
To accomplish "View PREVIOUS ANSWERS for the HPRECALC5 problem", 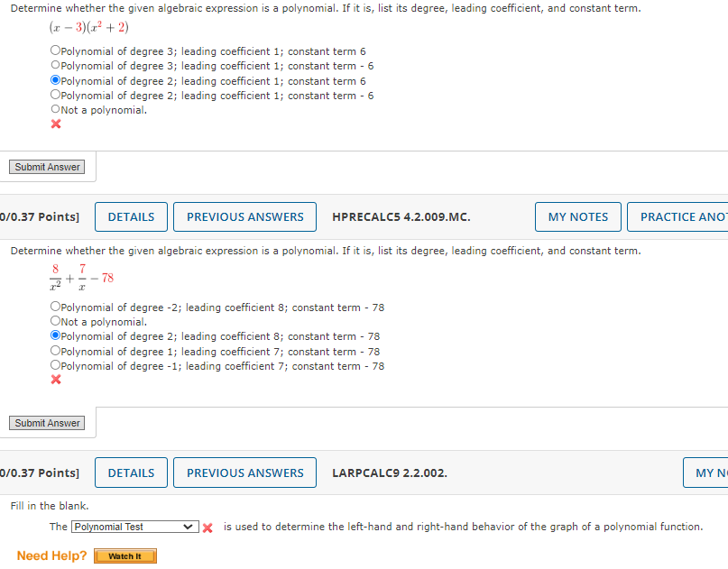I will (x=244, y=216).
